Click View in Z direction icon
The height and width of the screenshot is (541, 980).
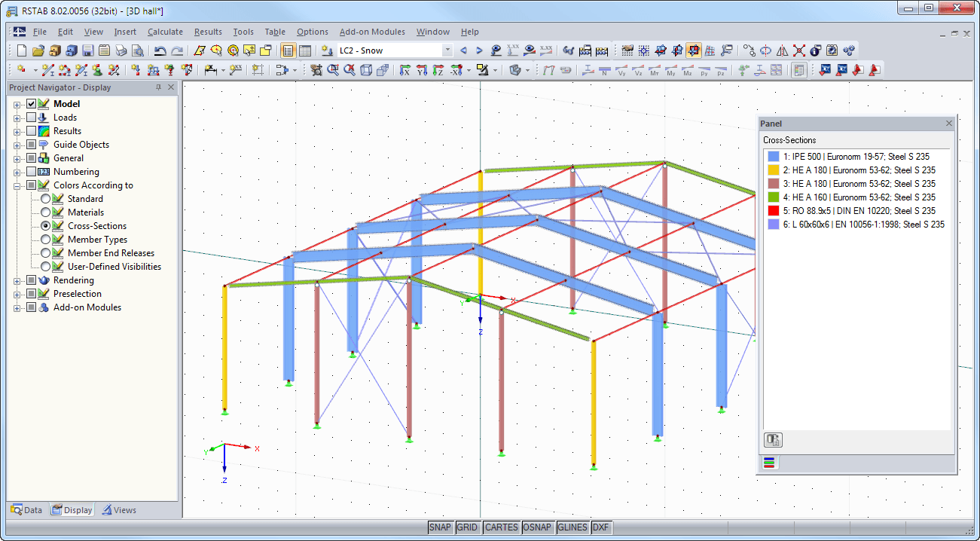[x=438, y=70]
